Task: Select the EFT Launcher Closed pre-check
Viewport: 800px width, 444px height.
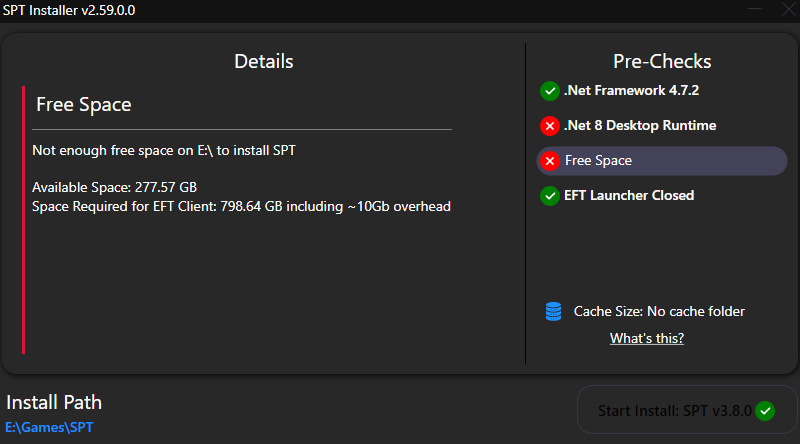Action: pos(629,196)
